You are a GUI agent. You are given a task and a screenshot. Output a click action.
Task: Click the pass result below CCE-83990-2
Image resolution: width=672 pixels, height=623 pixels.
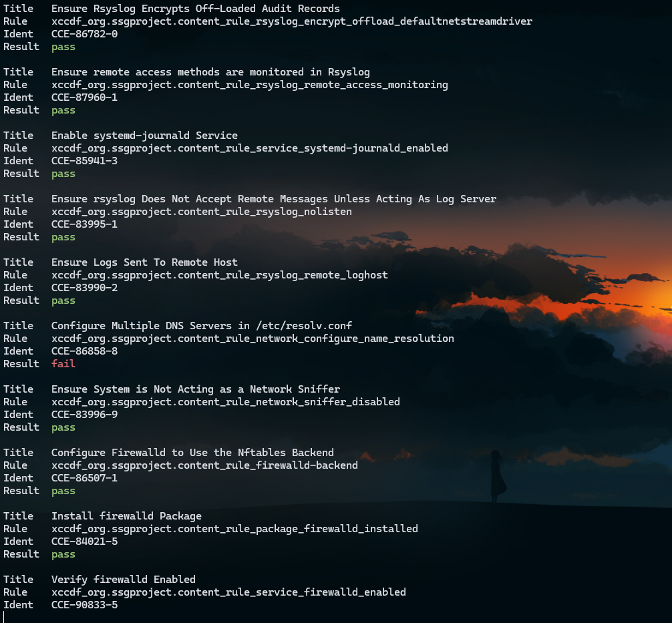coord(63,300)
